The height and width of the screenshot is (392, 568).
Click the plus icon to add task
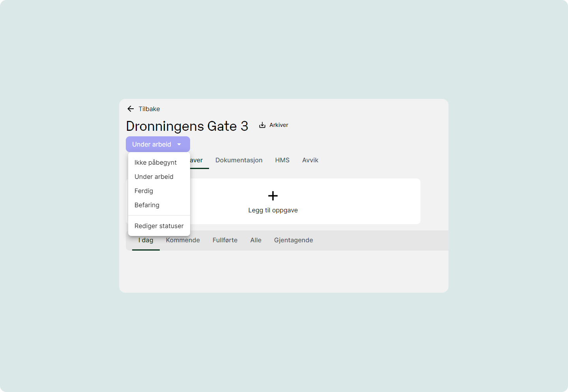pos(273,196)
